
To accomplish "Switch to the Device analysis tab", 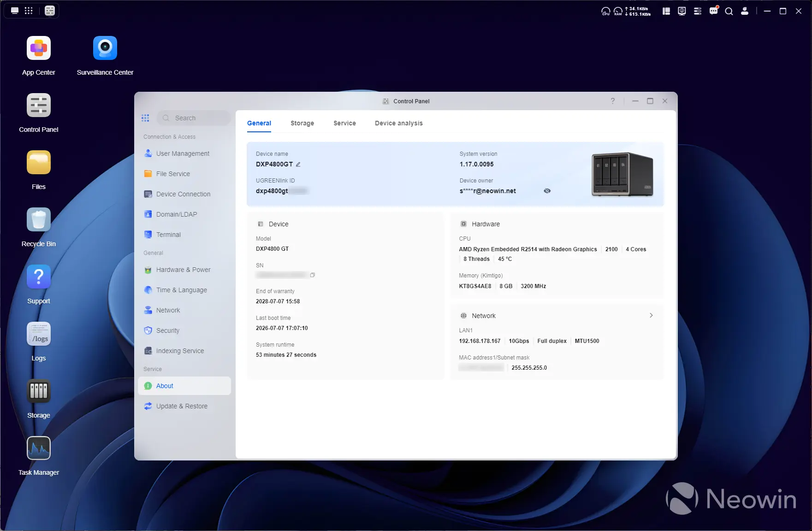I will [399, 123].
